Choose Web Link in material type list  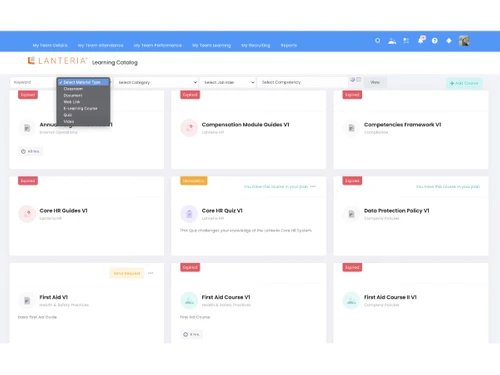point(83,102)
